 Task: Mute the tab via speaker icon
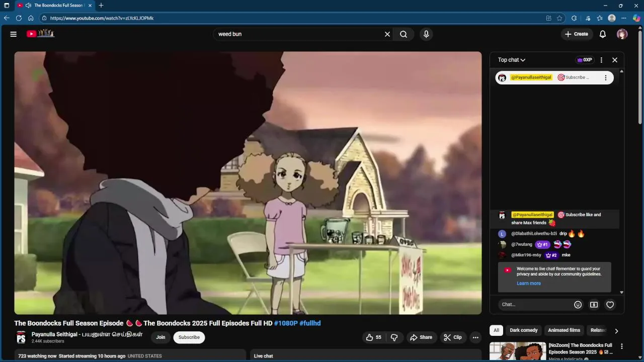point(28,6)
